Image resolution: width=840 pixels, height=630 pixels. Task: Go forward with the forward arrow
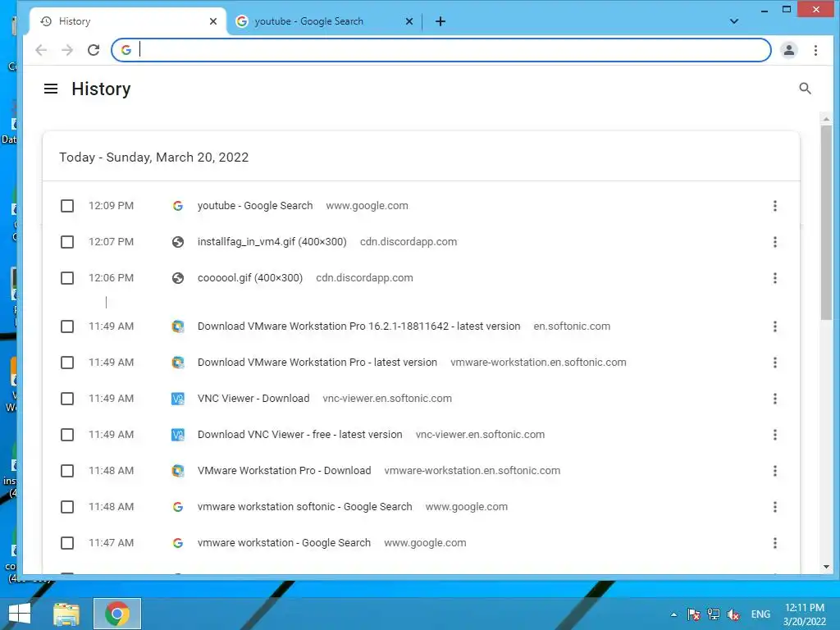click(x=67, y=50)
